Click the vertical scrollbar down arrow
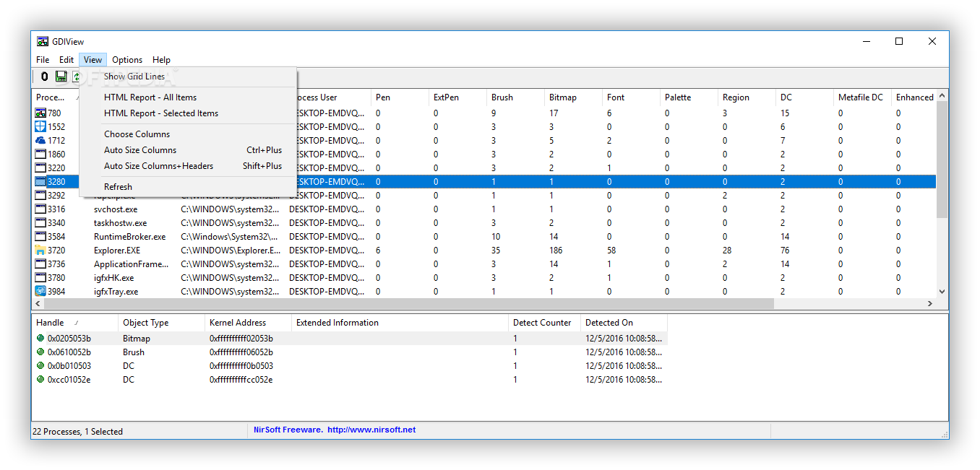 (942, 292)
